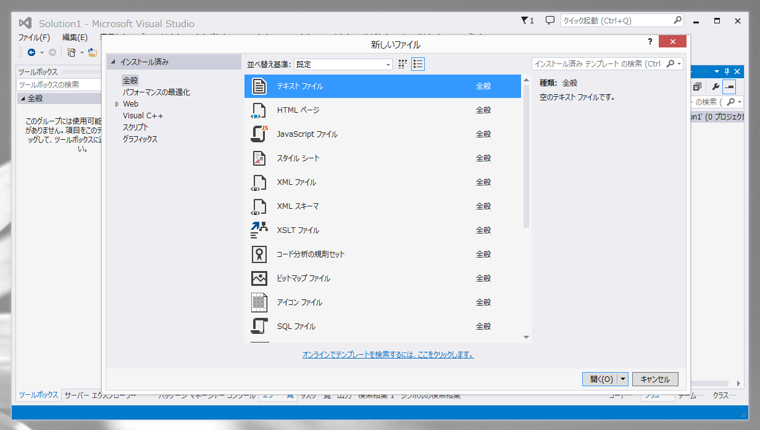
Task: Switch to the ツールボックス tab at bottom
Action: [x=38, y=395]
